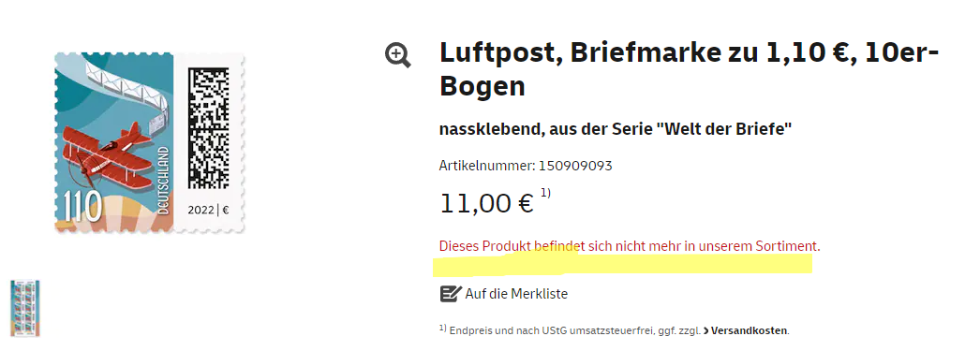Open the Versandkosten link
This screenshot has width=980, height=351.
point(750,330)
